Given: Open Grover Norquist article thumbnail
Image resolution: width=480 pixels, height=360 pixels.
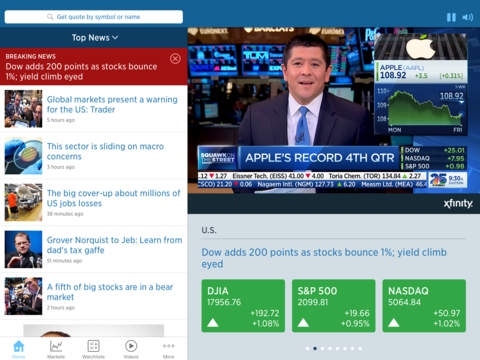Looking at the screenshot, I should click(x=23, y=249).
